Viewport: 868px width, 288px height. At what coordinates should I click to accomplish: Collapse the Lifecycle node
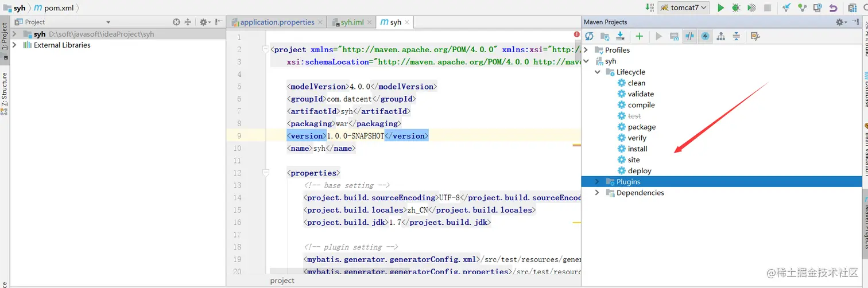[x=597, y=72]
